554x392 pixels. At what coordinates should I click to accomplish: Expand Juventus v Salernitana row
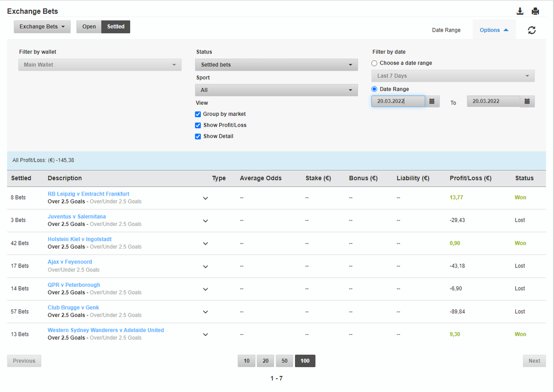[x=205, y=221]
